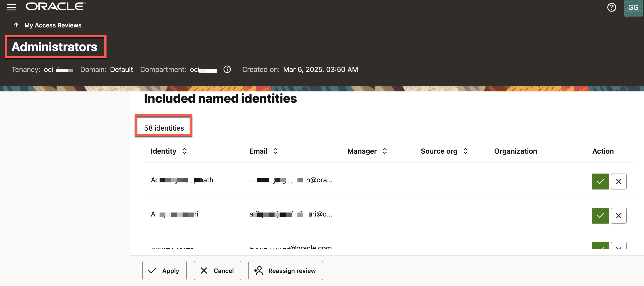
Task: Sort table by Manager column
Action: [385, 151]
